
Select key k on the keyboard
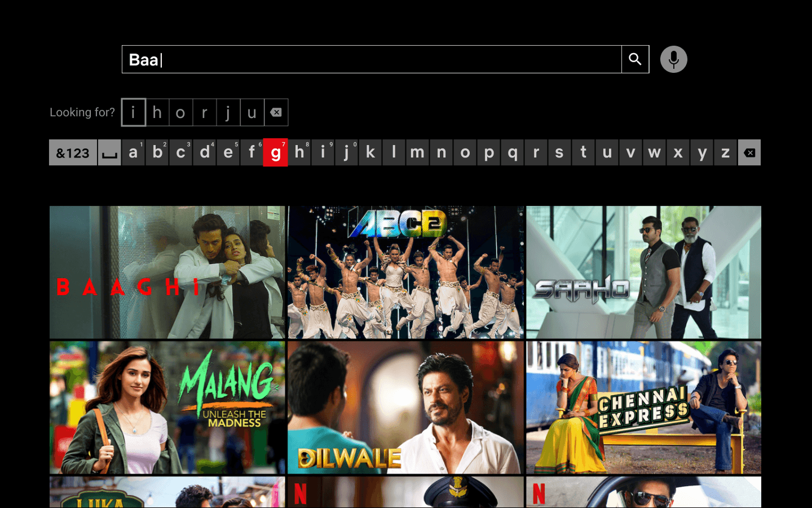pyautogui.click(x=370, y=152)
